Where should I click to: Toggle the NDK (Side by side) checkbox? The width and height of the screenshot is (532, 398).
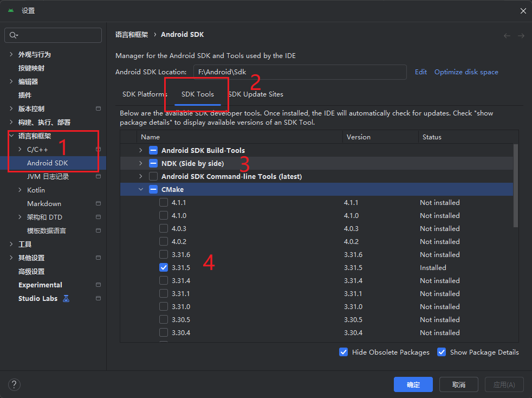tap(153, 163)
